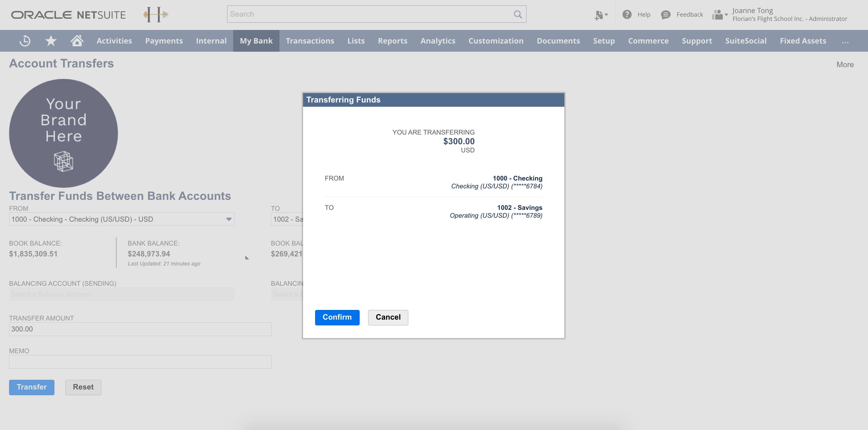Open the change role people icon
Image resolution: width=868 pixels, height=430 pixels.
(x=720, y=15)
